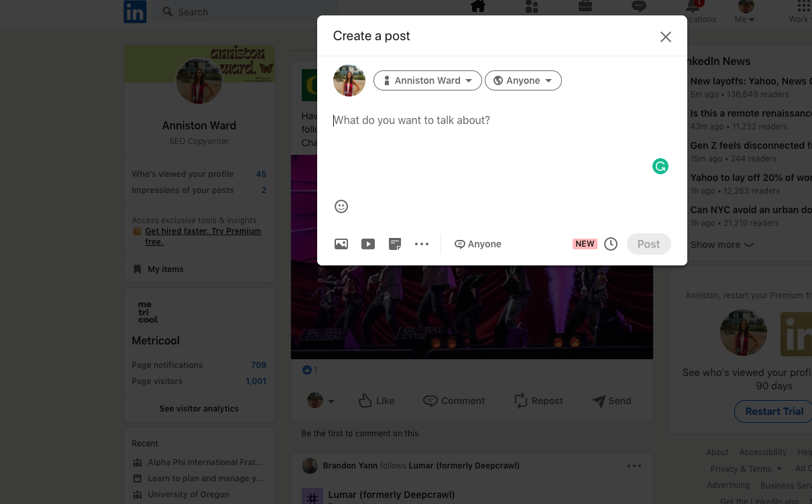
Task: Click the NEW badge beside schedule
Action: pyautogui.click(x=585, y=244)
